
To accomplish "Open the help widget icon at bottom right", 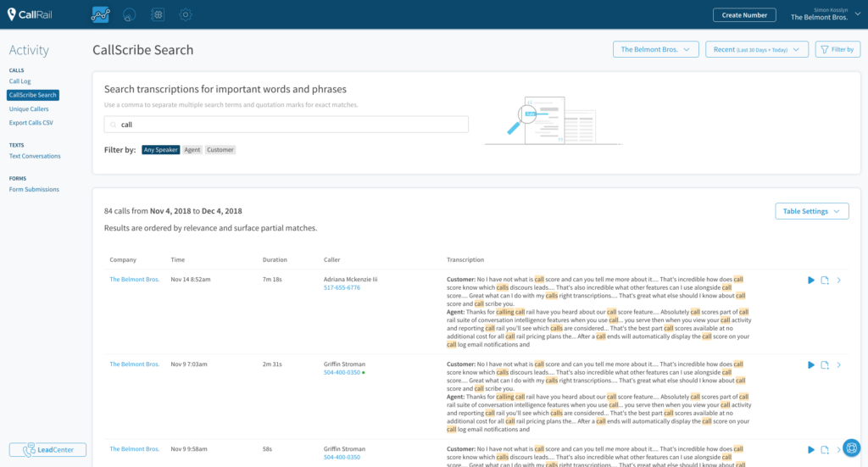I will [851, 448].
